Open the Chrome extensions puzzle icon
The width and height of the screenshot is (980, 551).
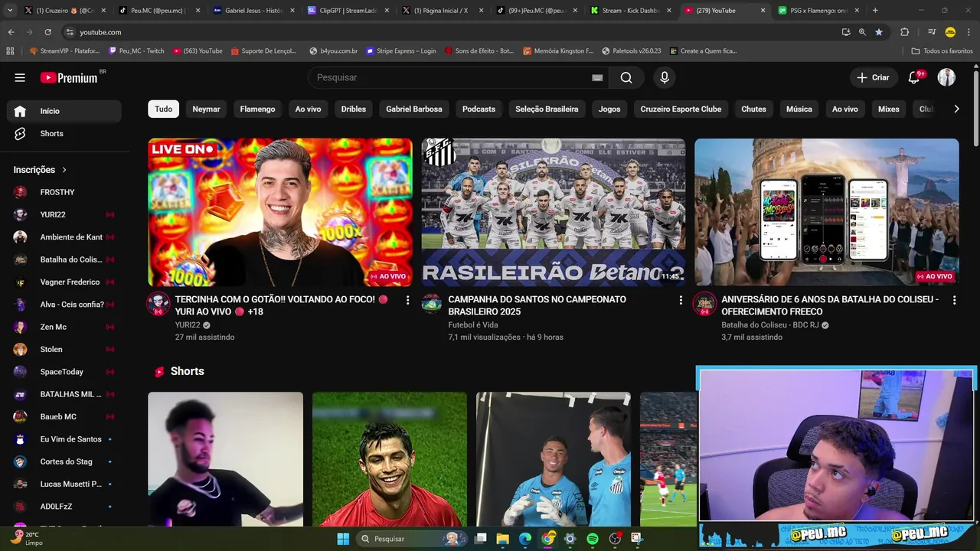point(904,32)
